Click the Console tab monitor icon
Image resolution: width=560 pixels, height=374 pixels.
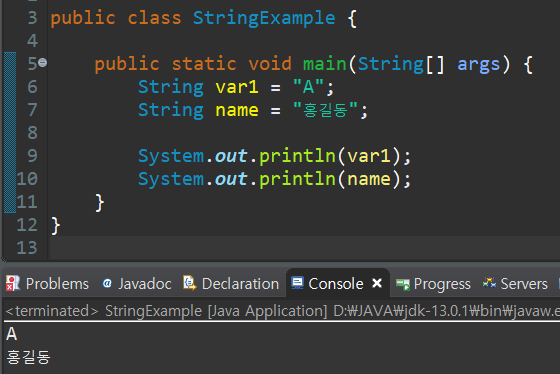click(x=297, y=283)
